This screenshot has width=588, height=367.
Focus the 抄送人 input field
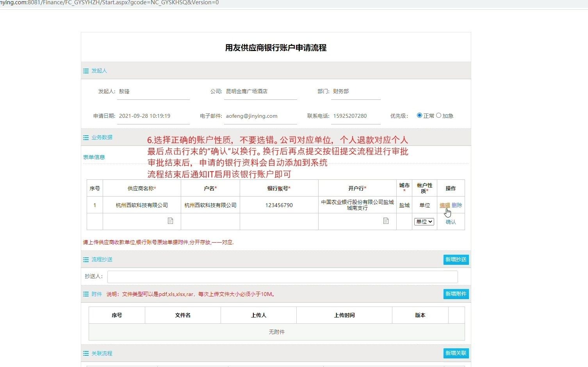[283, 277]
